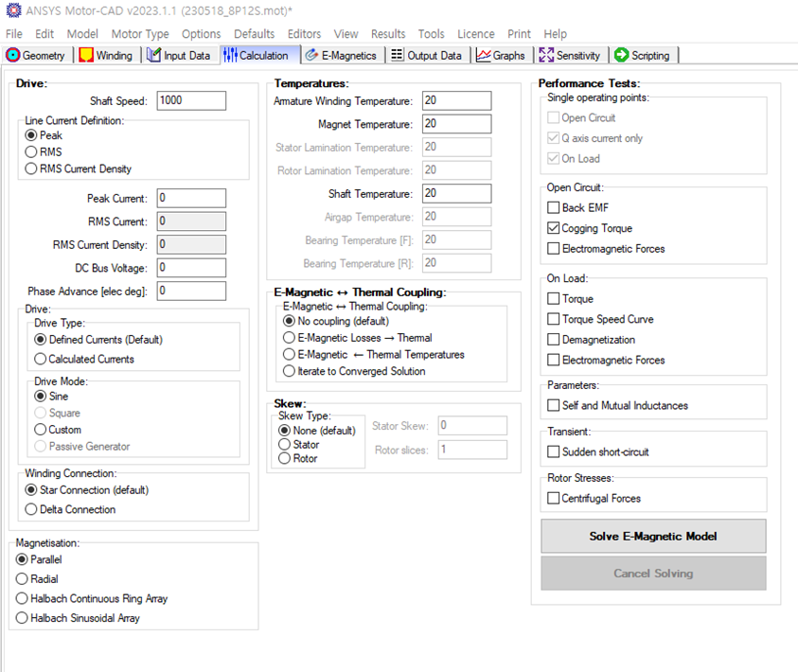Choose Calculated Currents drive type
Viewport: 798px width, 672px height.
coord(40,359)
